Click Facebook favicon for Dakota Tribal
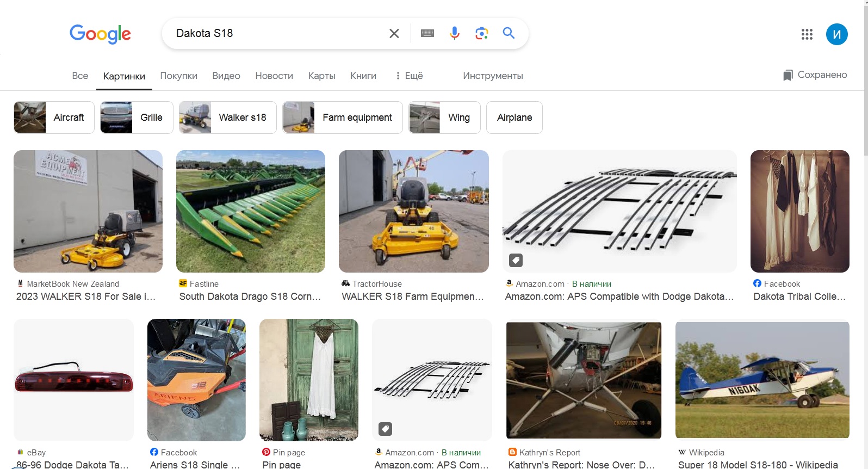868x469 pixels. click(757, 283)
